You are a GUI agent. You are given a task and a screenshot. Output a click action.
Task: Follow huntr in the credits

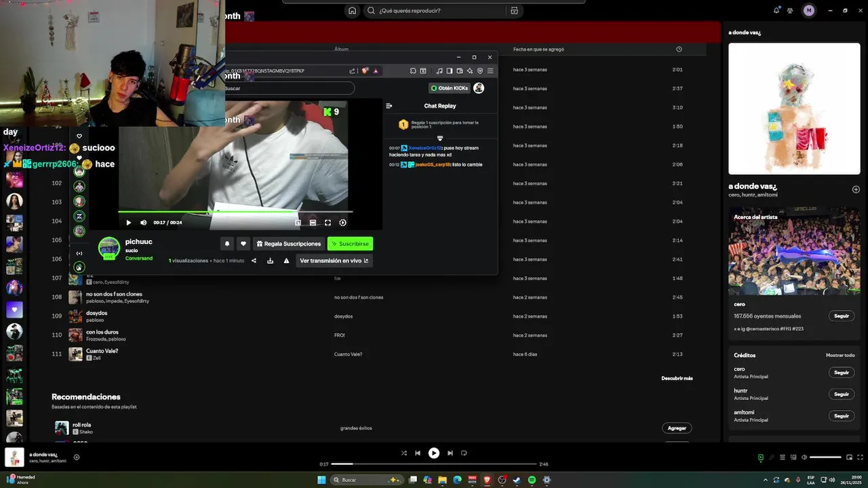(842, 394)
